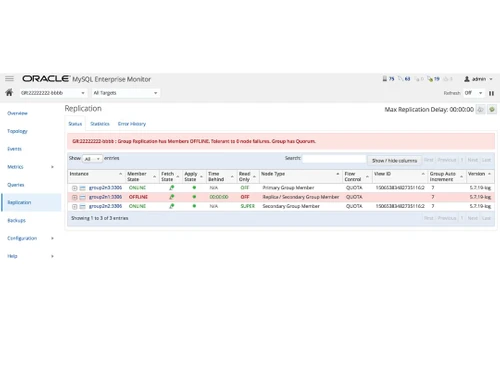Image resolution: width=500 pixels, height=375 pixels.
Task: Click the green icon beside Max Replication Delay
Action: (x=492, y=109)
